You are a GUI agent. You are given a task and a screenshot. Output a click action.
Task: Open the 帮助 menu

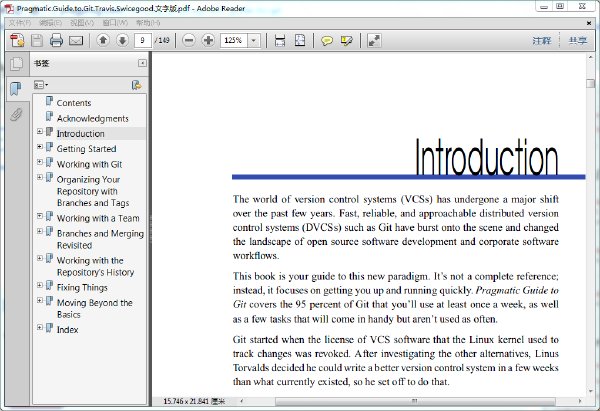148,23
